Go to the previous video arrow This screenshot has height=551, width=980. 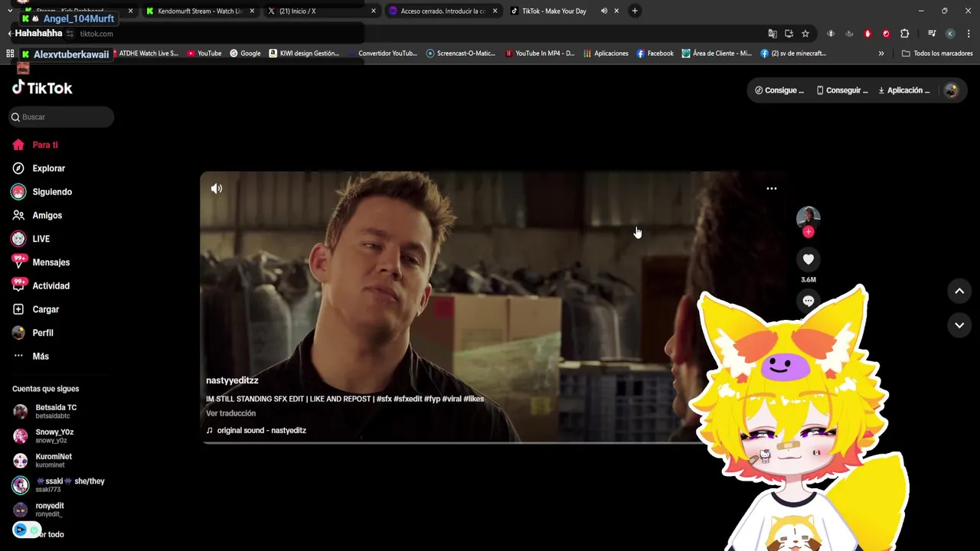(x=959, y=291)
